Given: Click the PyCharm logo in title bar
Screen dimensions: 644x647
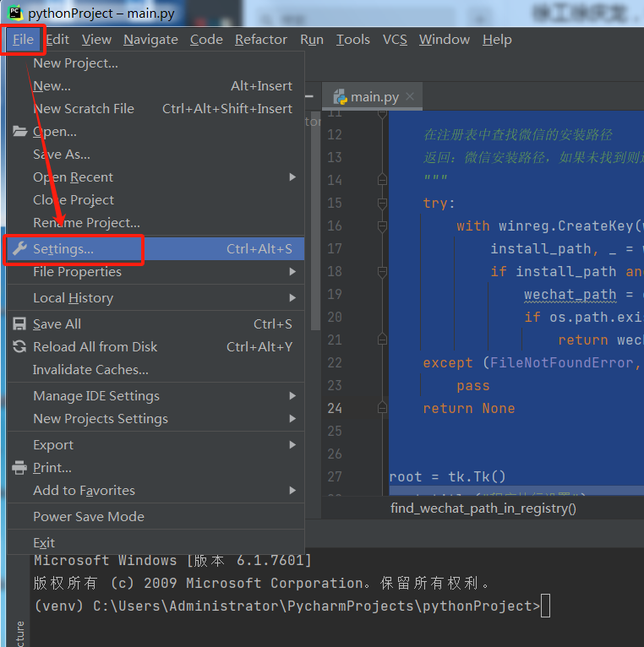Looking at the screenshot, I should (x=14, y=13).
